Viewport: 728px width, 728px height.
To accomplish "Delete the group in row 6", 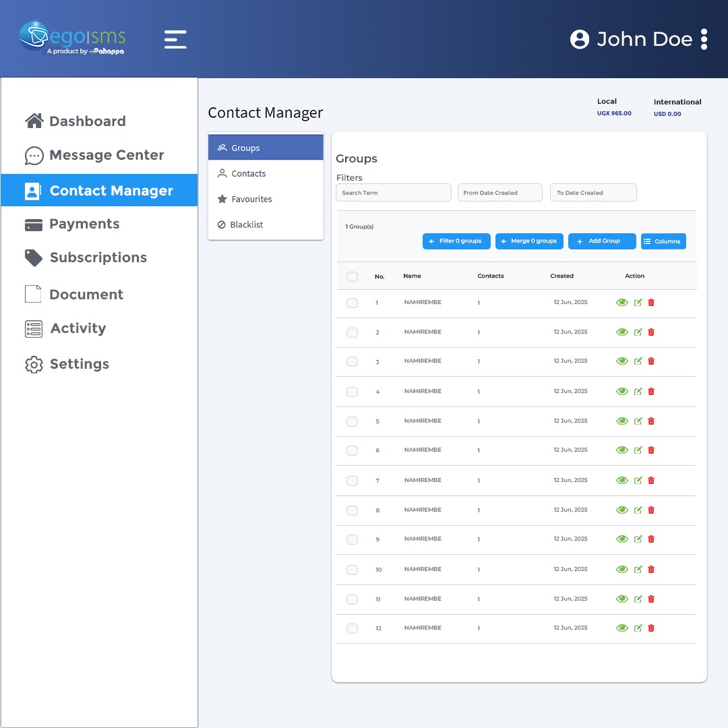I will coord(651,450).
